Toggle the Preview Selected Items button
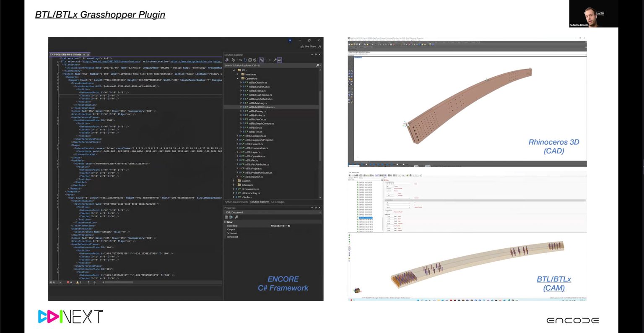The height and width of the screenshot is (333, 644). (280, 60)
